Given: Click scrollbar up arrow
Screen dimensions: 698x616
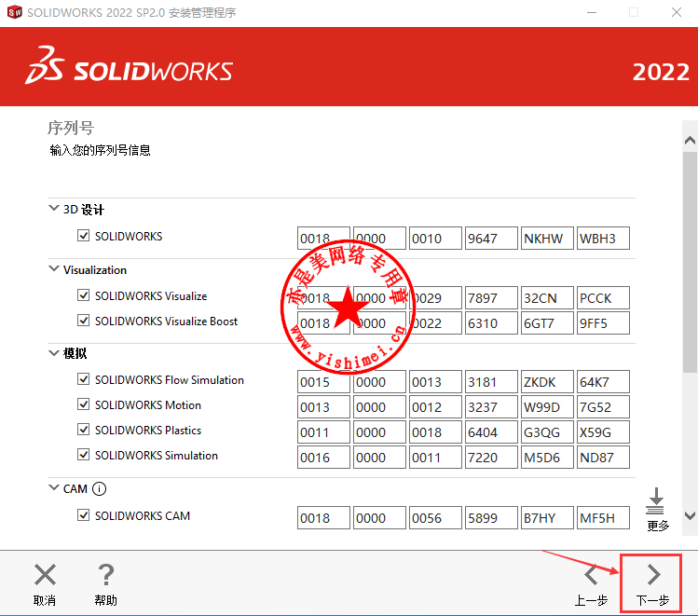Looking at the screenshot, I should tap(690, 141).
